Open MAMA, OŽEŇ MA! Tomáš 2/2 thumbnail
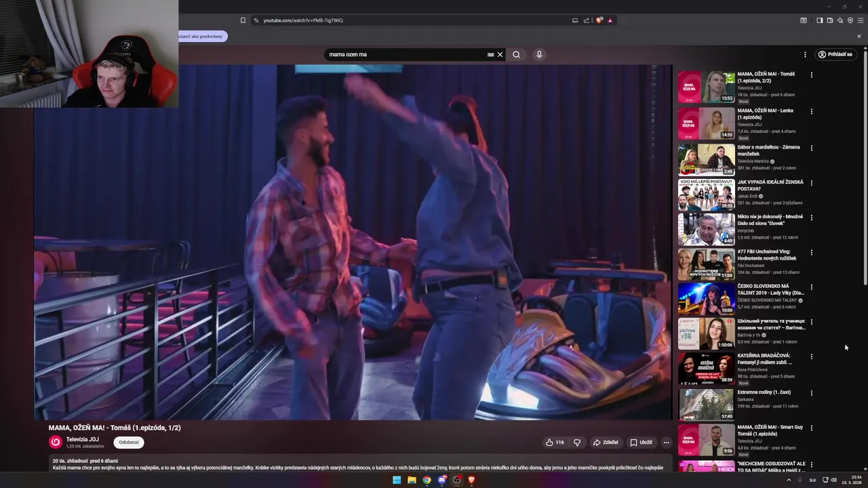This screenshot has height=488, width=868. pos(706,87)
